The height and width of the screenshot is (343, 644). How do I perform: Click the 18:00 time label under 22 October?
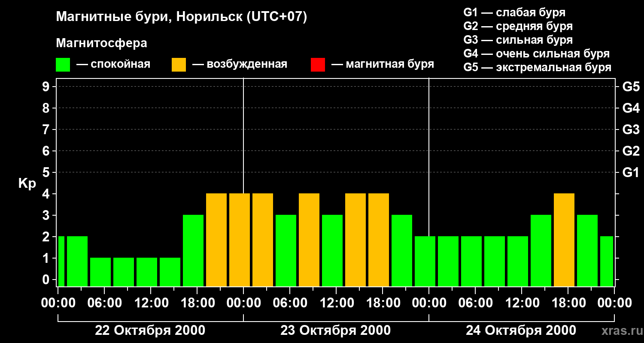[197, 303]
